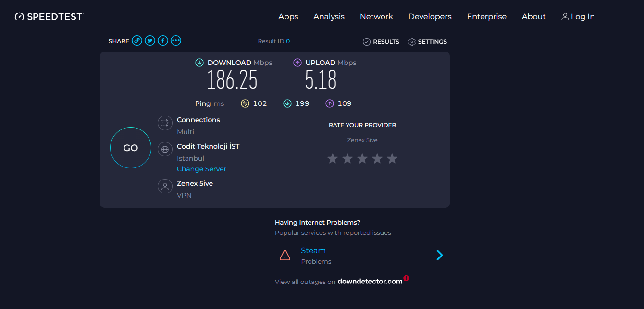Viewport: 644px width, 309px height.
Task: Click the Log In link
Action: pyautogui.click(x=578, y=17)
